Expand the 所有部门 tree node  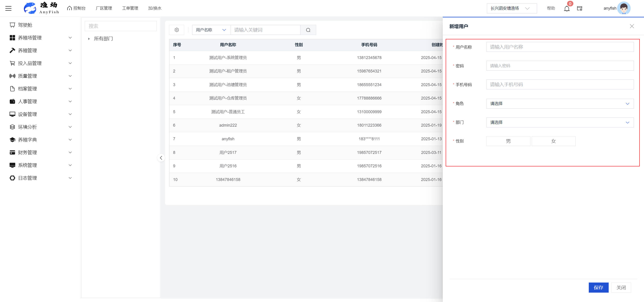click(x=89, y=39)
